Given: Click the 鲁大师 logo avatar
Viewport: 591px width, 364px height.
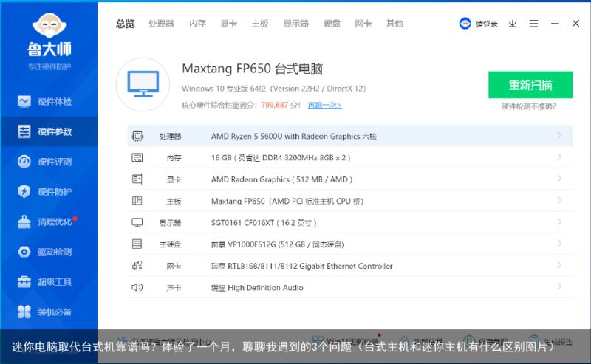Looking at the screenshot, I should click(49, 26).
